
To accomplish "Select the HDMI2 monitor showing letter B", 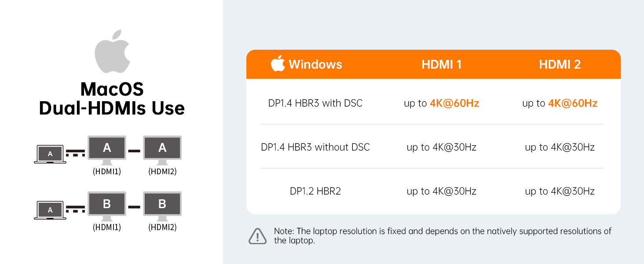I will pos(162,204).
